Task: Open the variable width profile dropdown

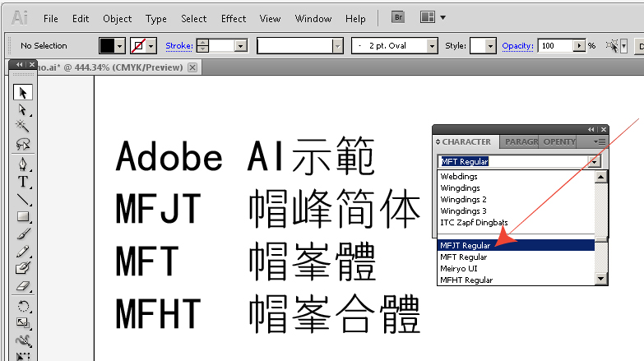Action: [x=337, y=46]
